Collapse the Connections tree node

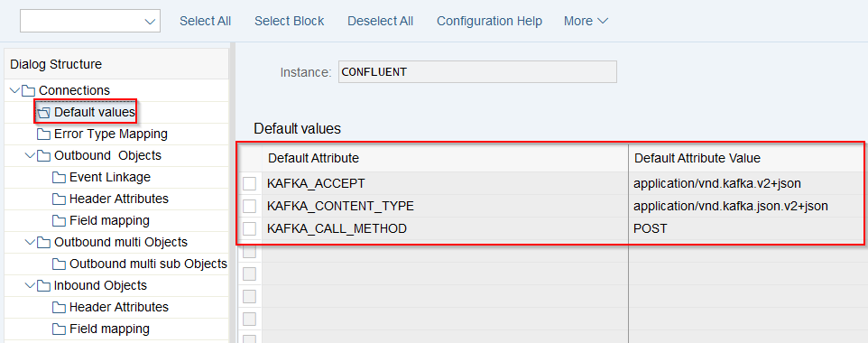coord(15,90)
